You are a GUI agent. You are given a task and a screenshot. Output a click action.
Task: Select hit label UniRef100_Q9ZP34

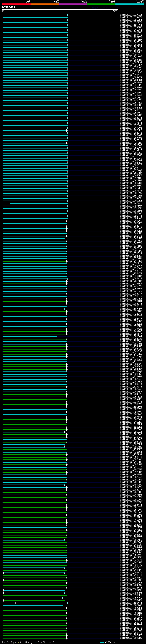point(131,63)
